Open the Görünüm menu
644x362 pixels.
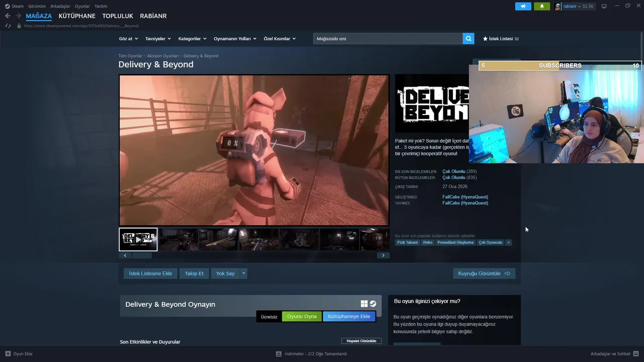[37, 6]
